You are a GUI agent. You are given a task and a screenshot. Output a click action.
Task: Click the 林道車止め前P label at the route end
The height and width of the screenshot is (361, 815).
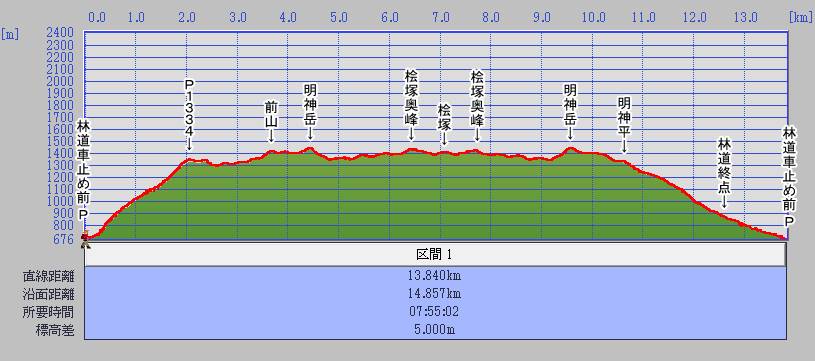click(790, 177)
